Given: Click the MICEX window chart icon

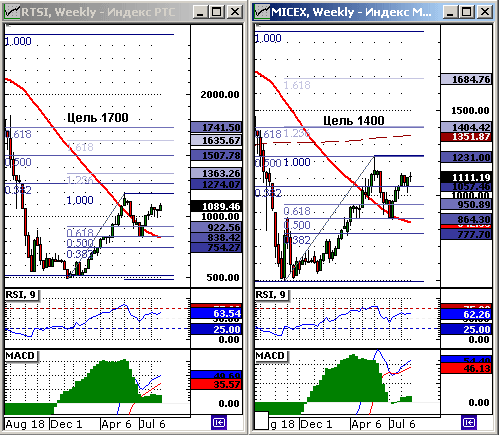Looking at the screenshot, I should pyautogui.click(x=262, y=12).
